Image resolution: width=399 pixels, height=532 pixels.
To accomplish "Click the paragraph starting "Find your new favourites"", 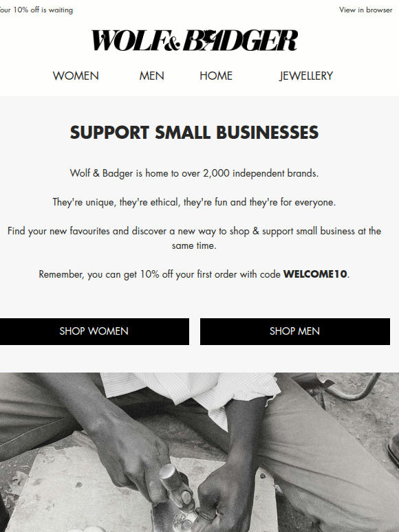I will (x=194, y=239).
